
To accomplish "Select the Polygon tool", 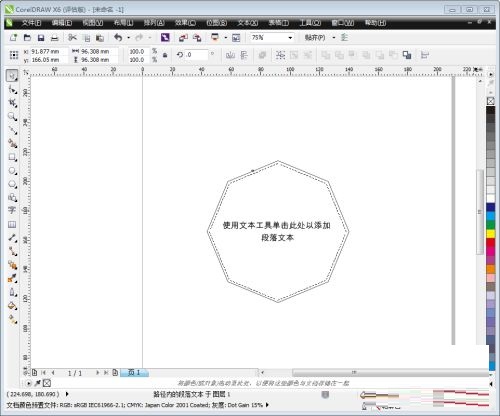I will click(x=12, y=184).
